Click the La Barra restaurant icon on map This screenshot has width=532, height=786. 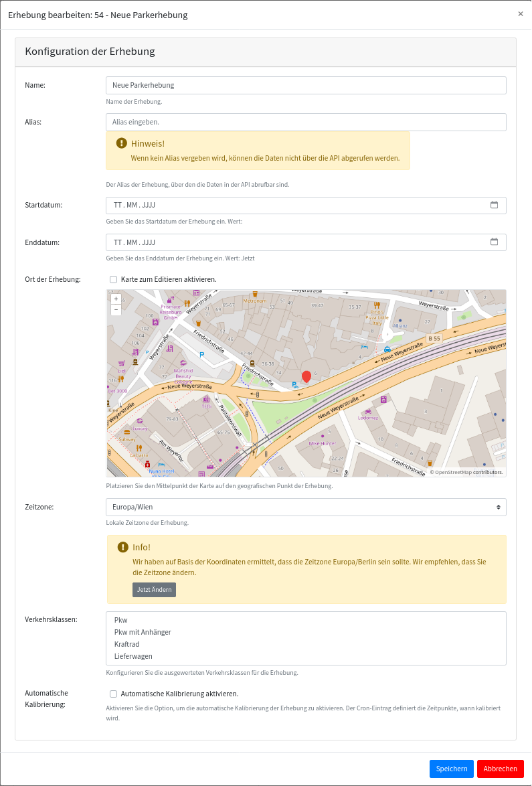139,448
